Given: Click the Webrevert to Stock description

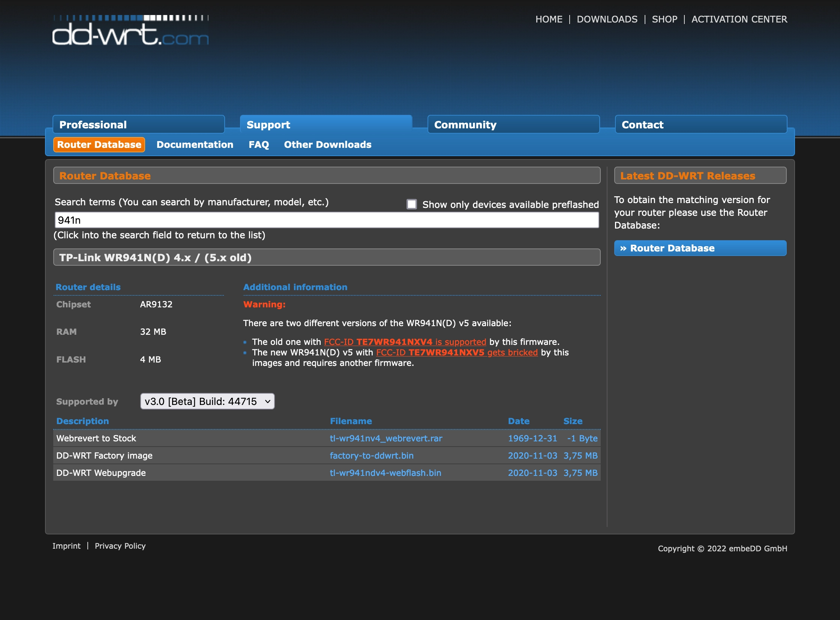Looking at the screenshot, I should 96,438.
